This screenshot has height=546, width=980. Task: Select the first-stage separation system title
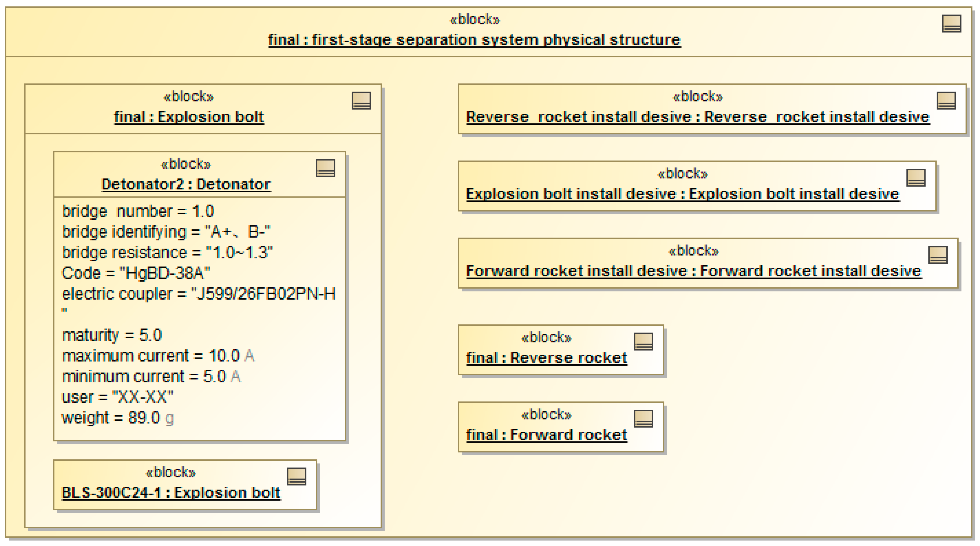(x=474, y=40)
